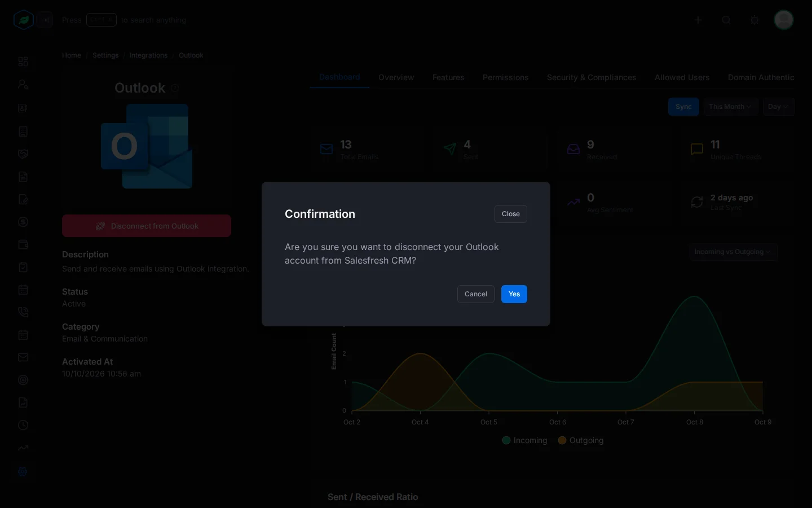Click the Sync button
The width and height of the screenshot is (812, 508).
click(683, 107)
